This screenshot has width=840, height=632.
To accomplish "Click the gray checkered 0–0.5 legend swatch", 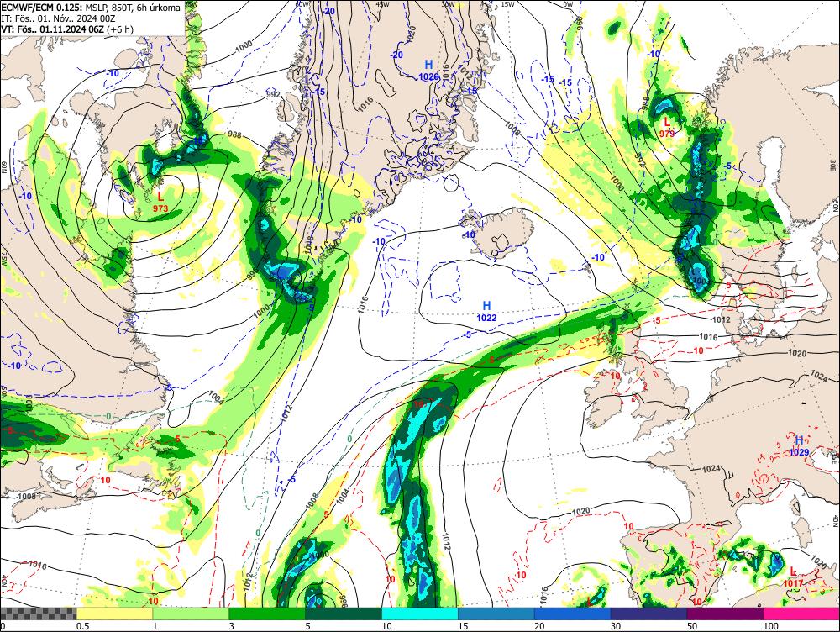I will pos(38,614).
